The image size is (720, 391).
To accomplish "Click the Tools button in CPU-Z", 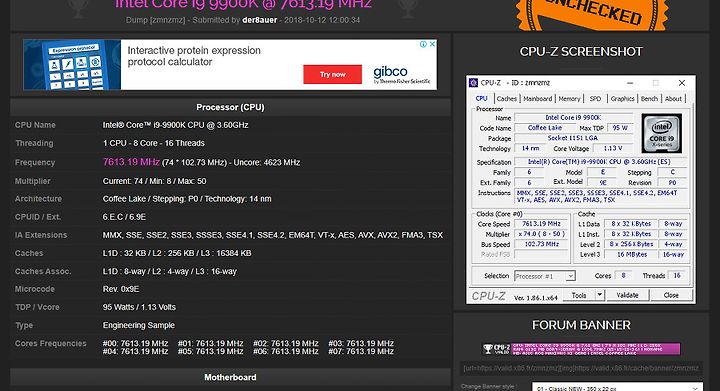I will pos(579,296).
